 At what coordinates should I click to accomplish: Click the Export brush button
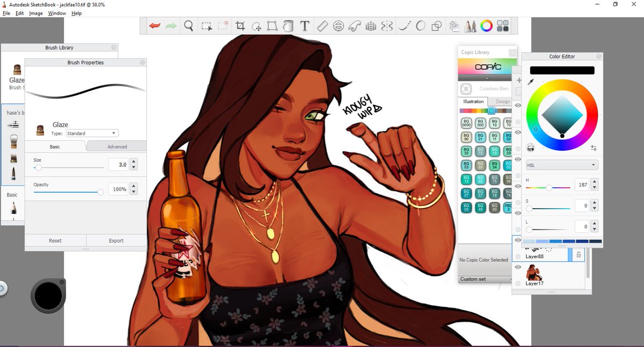[116, 241]
